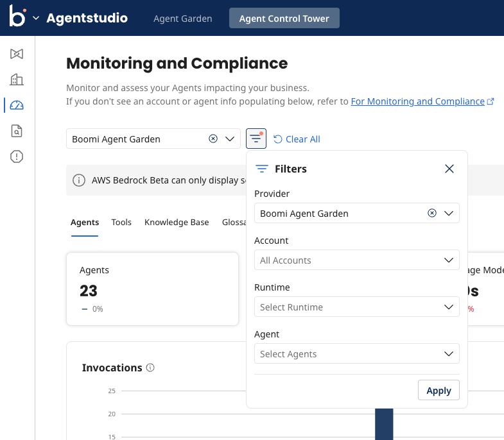This screenshot has width=504, height=440.
Task: Click the Apply button
Action: pyautogui.click(x=439, y=390)
